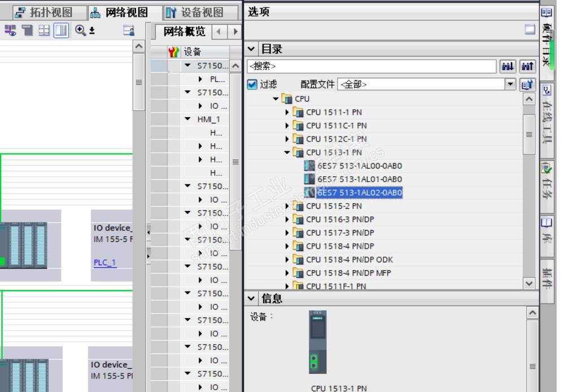
Task: Click the 6ES7 513-1AL00-0AB0 module icon
Action: (x=309, y=166)
